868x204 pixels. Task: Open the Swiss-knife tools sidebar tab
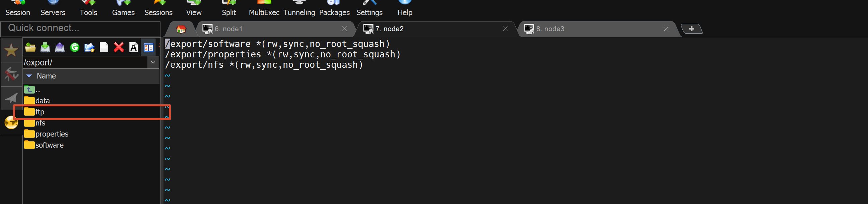pyautogui.click(x=11, y=74)
